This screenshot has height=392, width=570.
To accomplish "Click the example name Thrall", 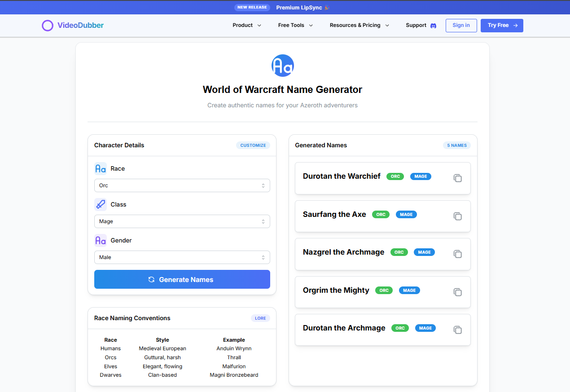I will click(234, 357).
